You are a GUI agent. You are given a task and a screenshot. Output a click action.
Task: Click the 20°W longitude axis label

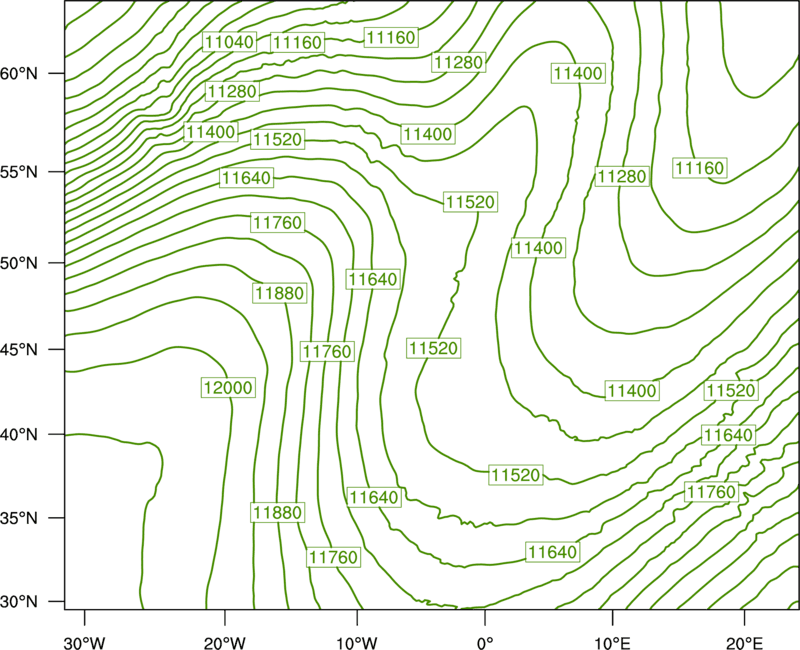click(x=225, y=643)
